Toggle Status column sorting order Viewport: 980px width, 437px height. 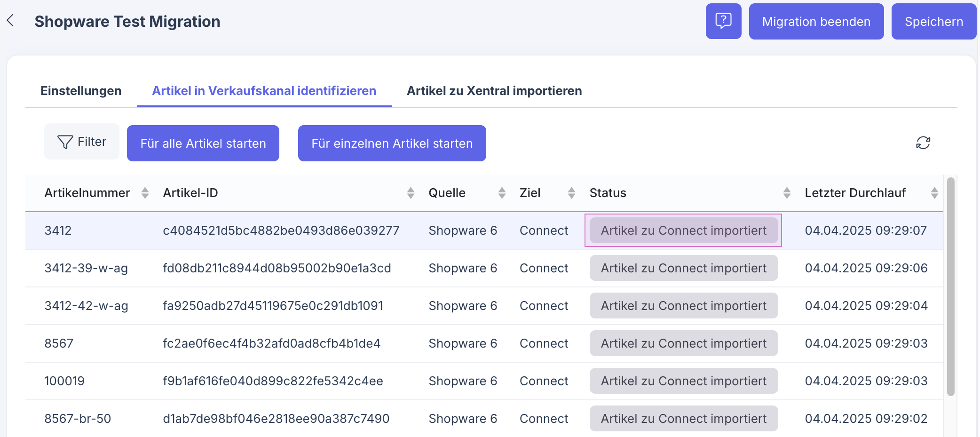[x=786, y=192]
